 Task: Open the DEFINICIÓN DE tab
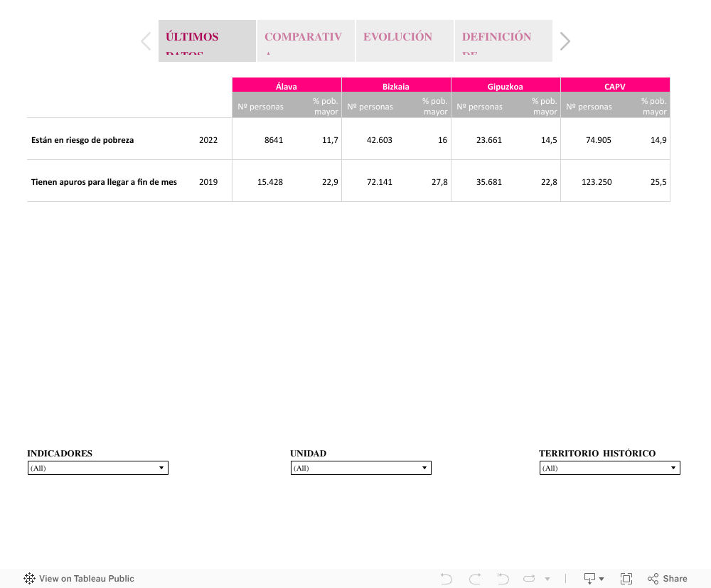click(503, 41)
